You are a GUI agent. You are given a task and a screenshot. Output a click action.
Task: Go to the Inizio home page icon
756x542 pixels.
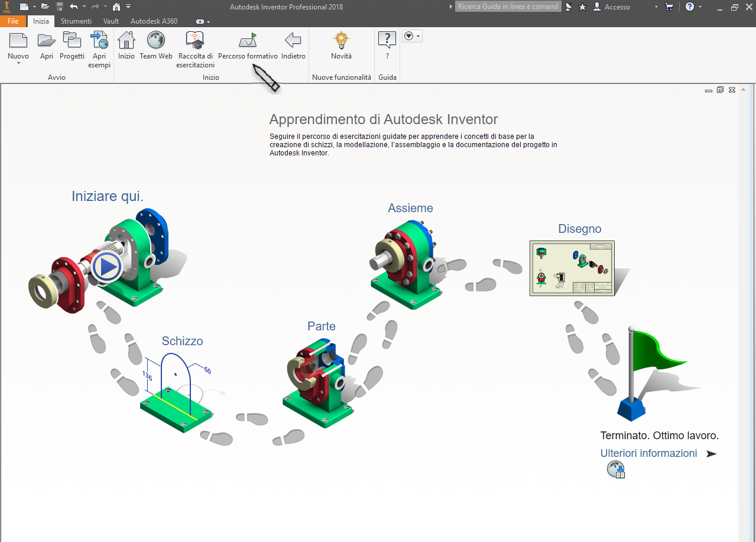126,41
